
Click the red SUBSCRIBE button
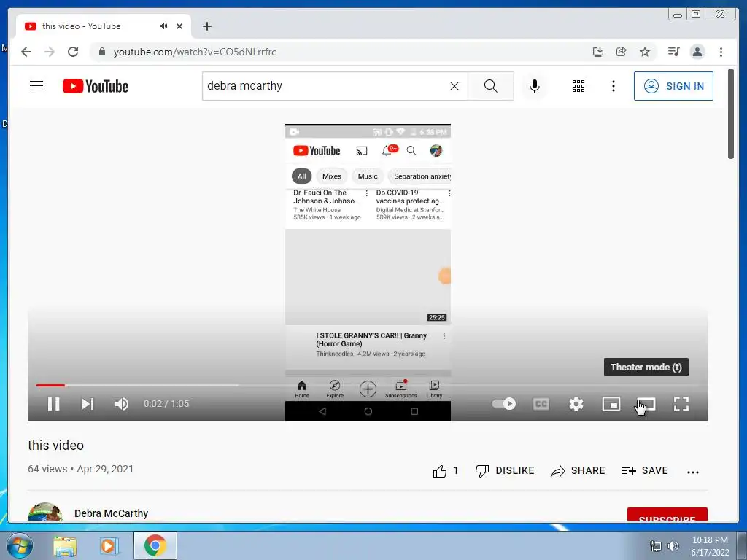click(x=667, y=515)
